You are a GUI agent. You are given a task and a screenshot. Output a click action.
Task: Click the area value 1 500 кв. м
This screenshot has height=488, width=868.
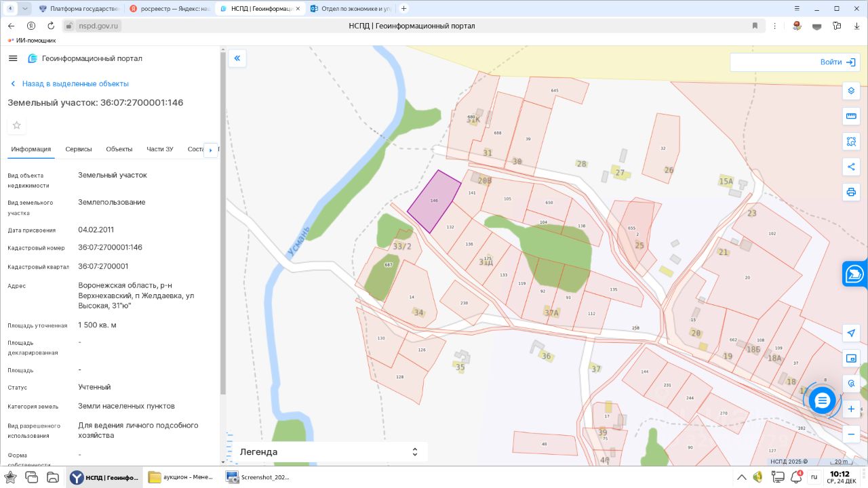click(97, 325)
